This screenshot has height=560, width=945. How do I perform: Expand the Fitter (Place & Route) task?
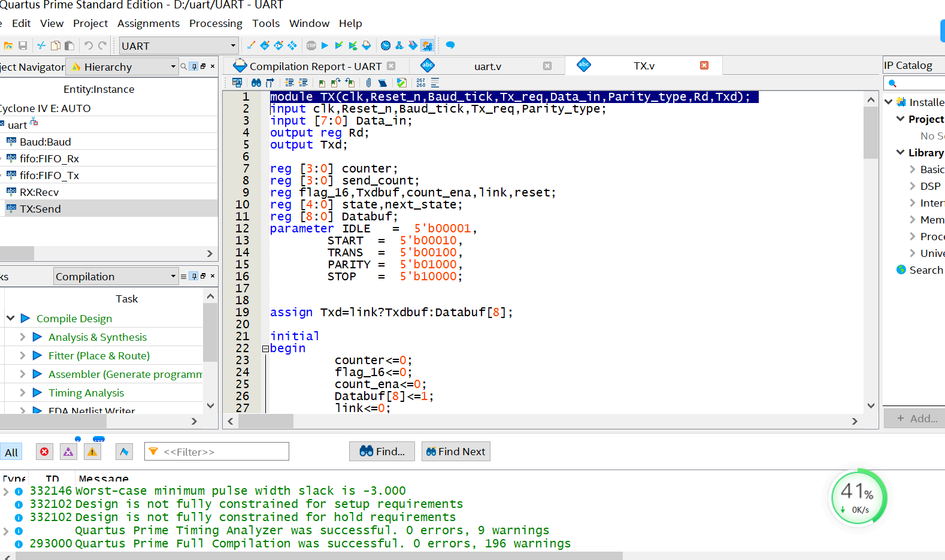tap(23, 355)
